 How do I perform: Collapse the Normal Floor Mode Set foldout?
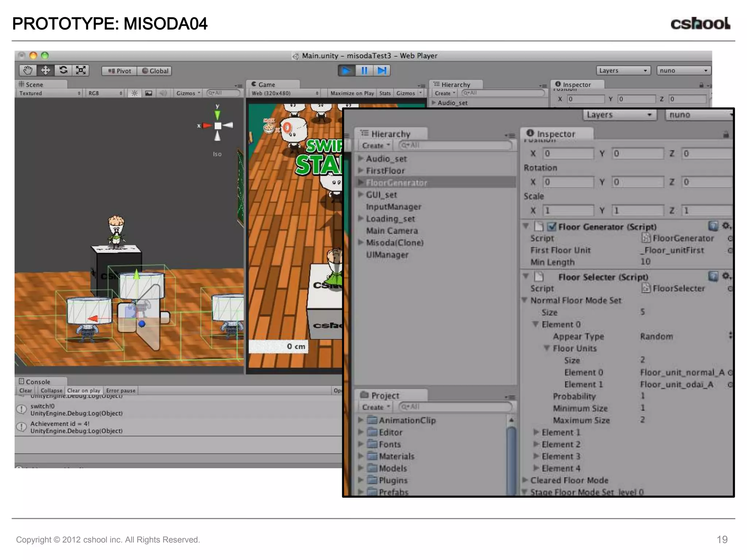click(x=525, y=300)
